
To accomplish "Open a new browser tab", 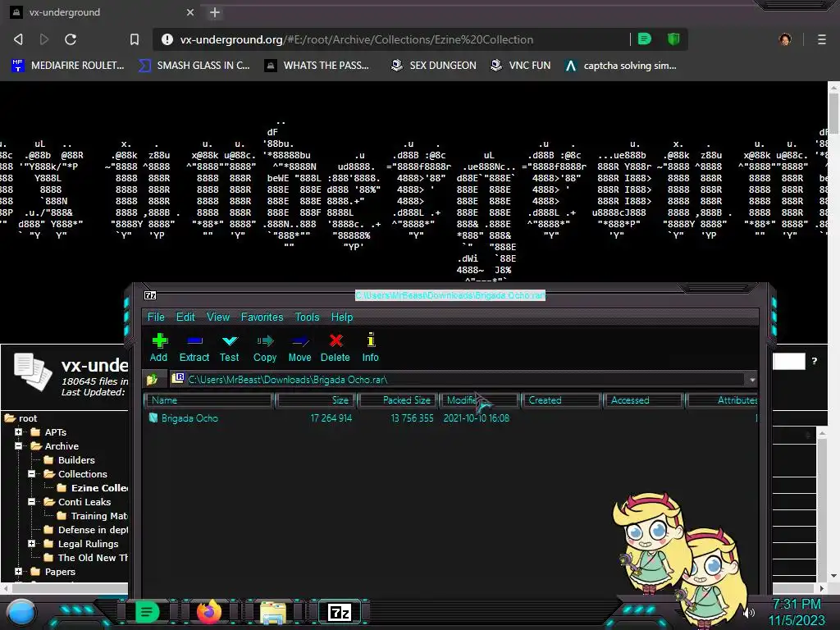I will [215, 12].
